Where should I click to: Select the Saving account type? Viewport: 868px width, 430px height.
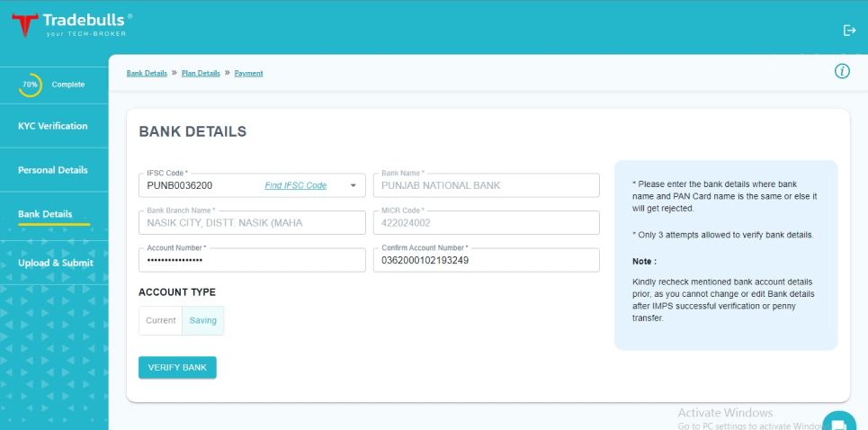tap(202, 320)
